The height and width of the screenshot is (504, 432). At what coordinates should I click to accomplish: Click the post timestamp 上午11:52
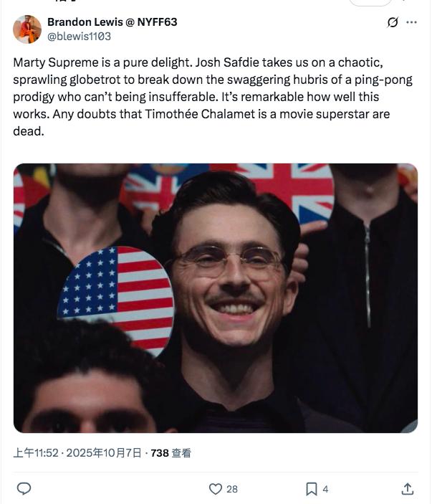pyautogui.click(x=36, y=453)
